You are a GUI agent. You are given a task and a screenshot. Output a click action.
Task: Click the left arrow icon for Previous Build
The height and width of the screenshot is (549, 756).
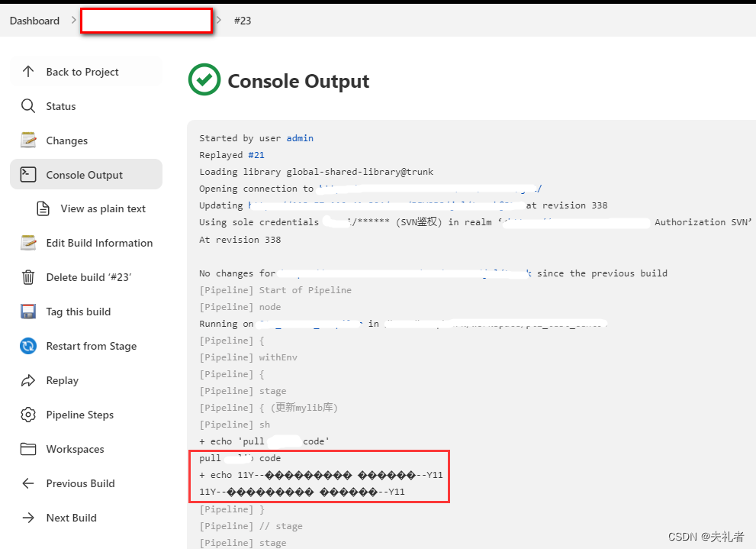point(28,483)
